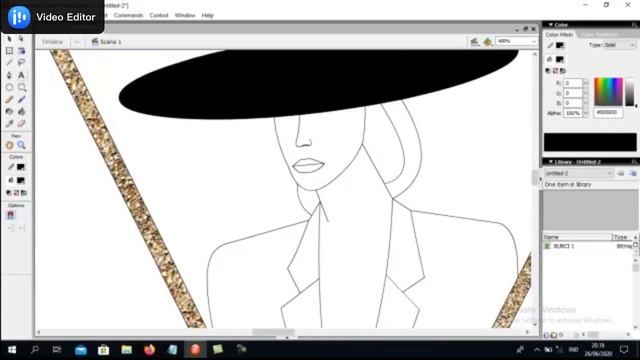The width and height of the screenshot is (640, 360).
Task: Open Microsoft Store from taskbar
Action: tap(104, 350)
